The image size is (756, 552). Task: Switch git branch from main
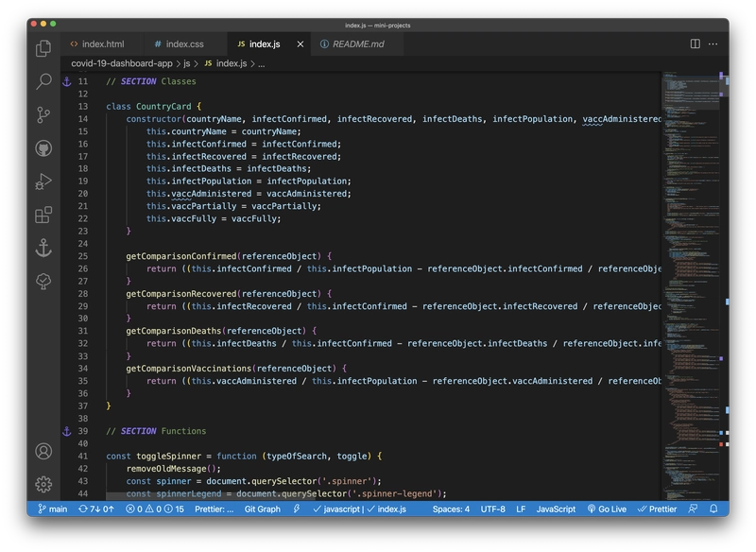pos(53,509)
